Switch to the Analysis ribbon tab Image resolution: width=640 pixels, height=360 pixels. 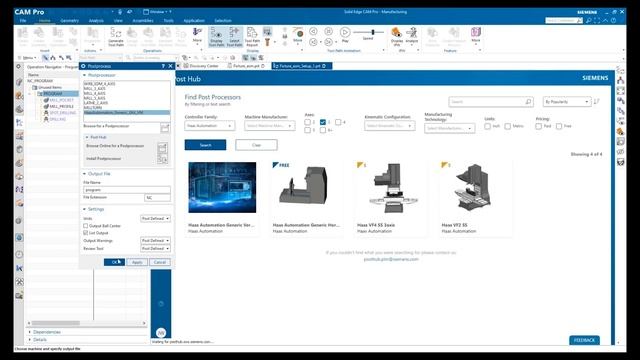96,20
